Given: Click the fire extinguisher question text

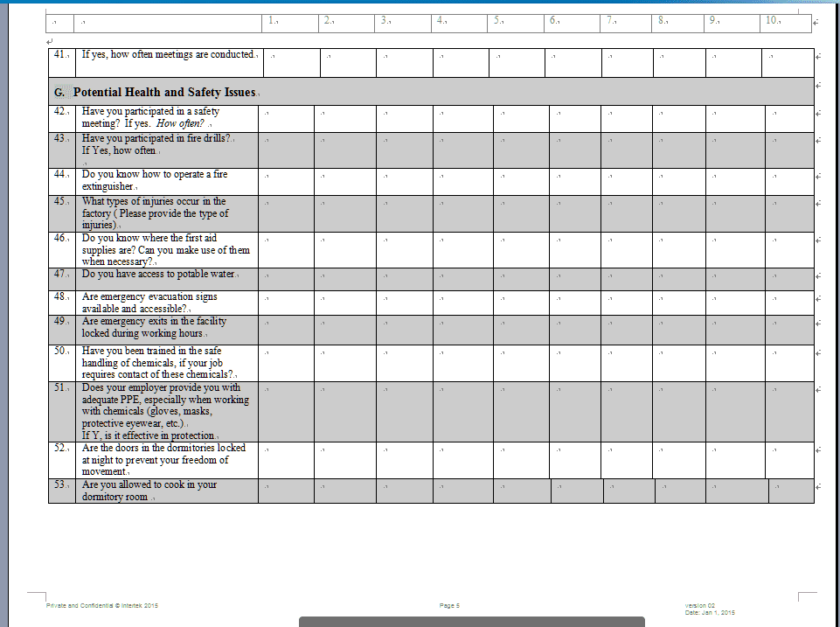Looking at the screenshot, I should 154,180.
